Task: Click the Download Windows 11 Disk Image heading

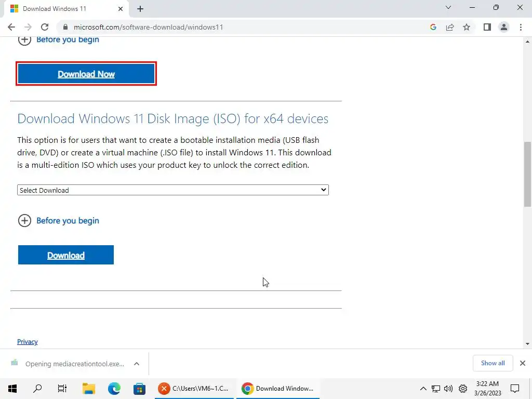Action: 172,118
